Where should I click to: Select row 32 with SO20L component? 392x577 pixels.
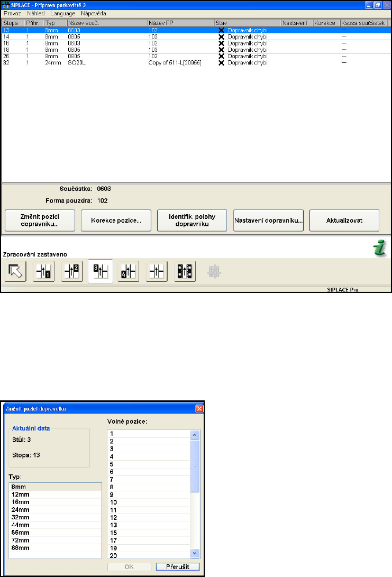pos(196,63)
